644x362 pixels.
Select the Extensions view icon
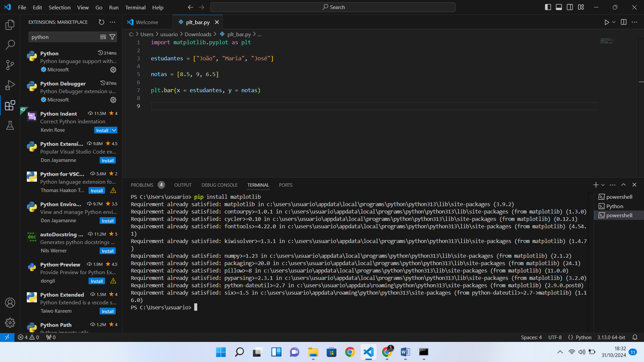point(10,105)
